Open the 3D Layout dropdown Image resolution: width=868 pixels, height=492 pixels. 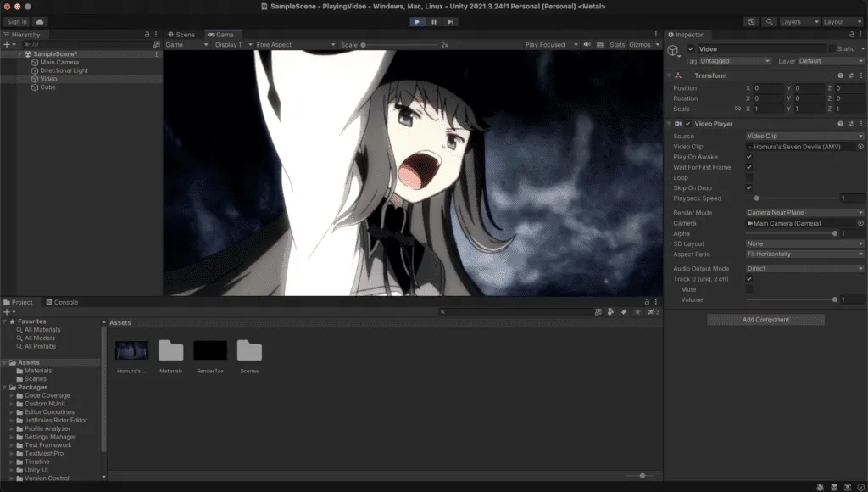804,243
